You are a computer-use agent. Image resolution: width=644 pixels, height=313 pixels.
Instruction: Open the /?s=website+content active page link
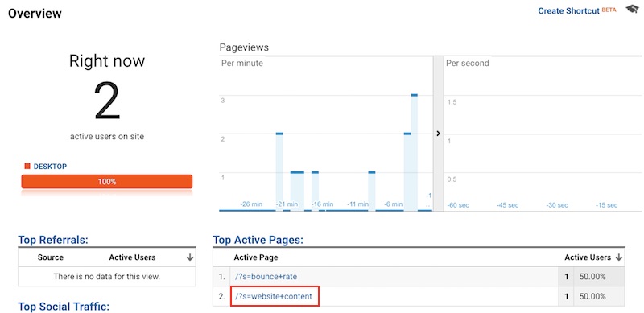[274, 296]
